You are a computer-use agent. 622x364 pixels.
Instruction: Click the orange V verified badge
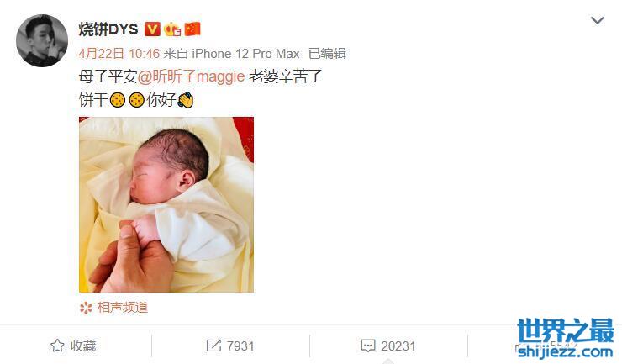152,29
